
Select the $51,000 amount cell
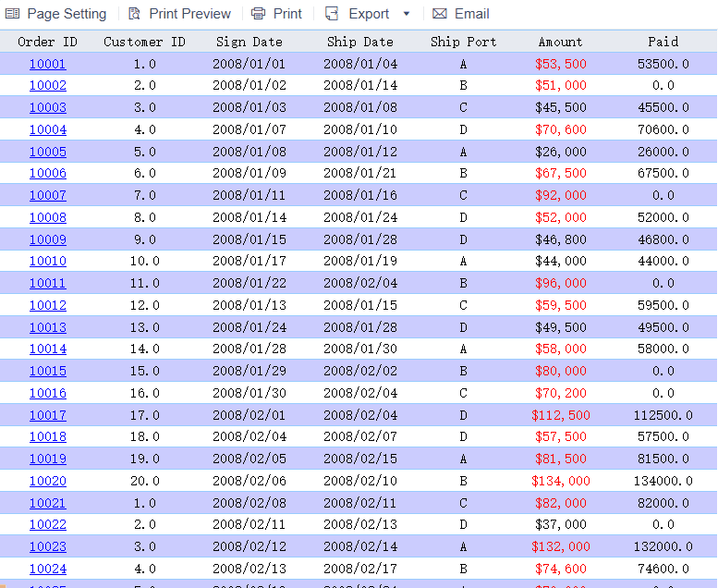[561, 85]
